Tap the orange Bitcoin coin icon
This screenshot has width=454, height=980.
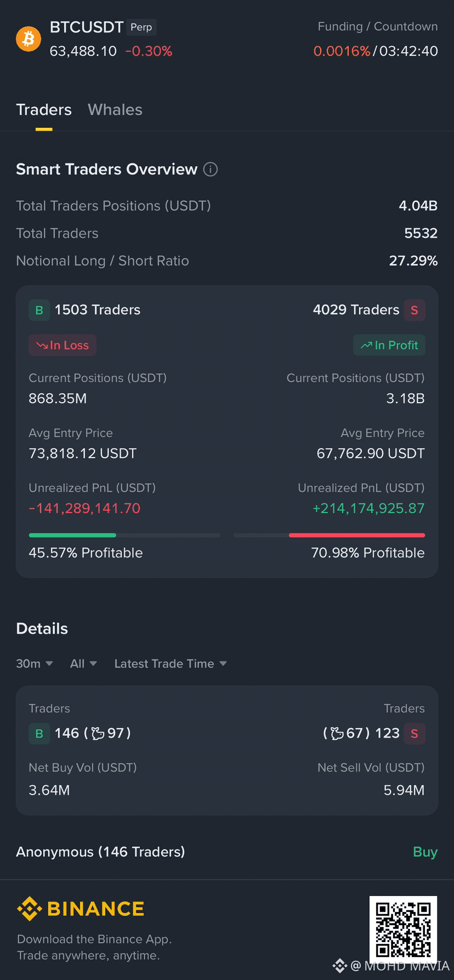29,39
